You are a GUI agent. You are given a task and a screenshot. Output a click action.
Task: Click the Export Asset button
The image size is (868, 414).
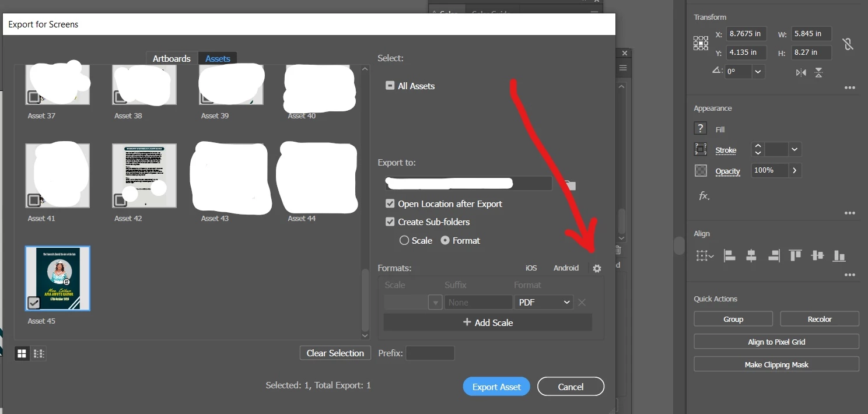496,387
